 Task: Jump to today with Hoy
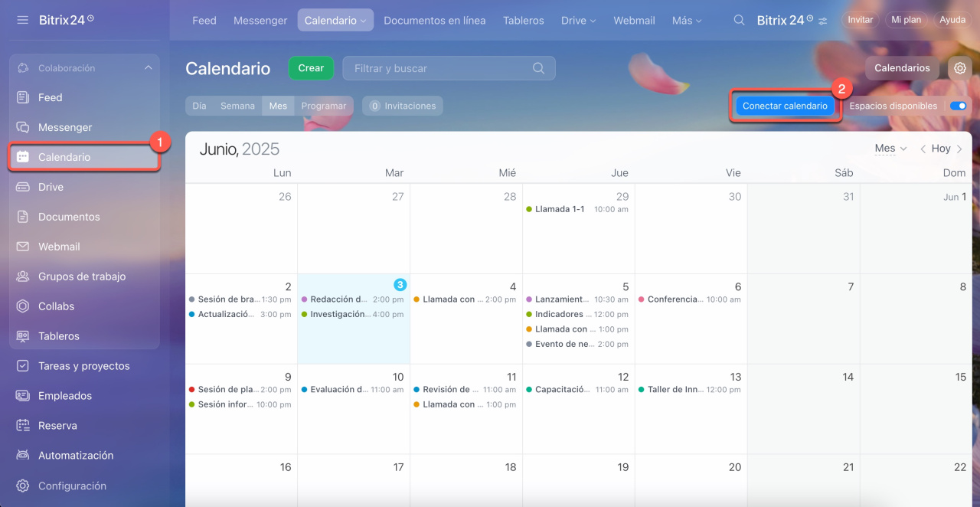[x=941, y=149]
